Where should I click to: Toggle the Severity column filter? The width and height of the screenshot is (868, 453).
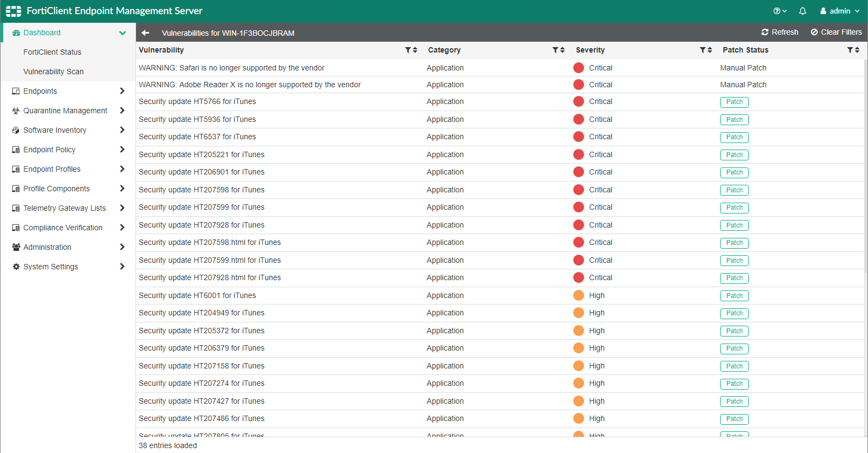click(x=703, y=50)
